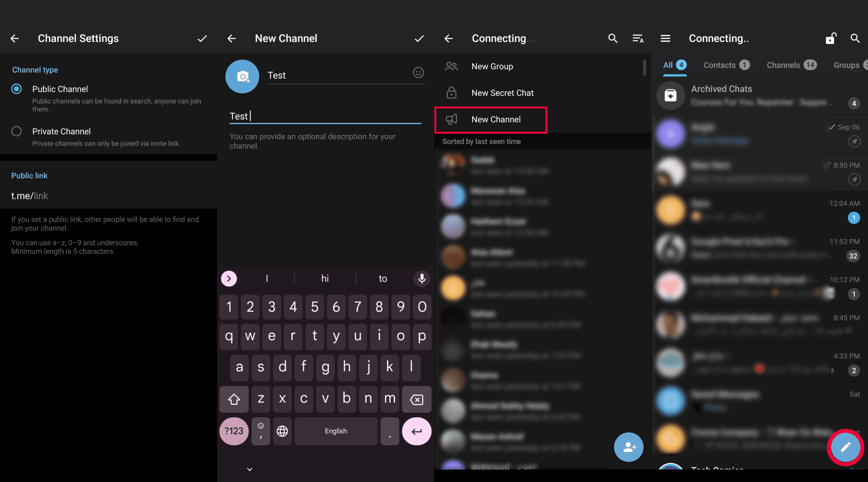Tap the number 5 key on keyboard
Screen dimensions: 868x482
pyautogui.click(x=315, y=307)
